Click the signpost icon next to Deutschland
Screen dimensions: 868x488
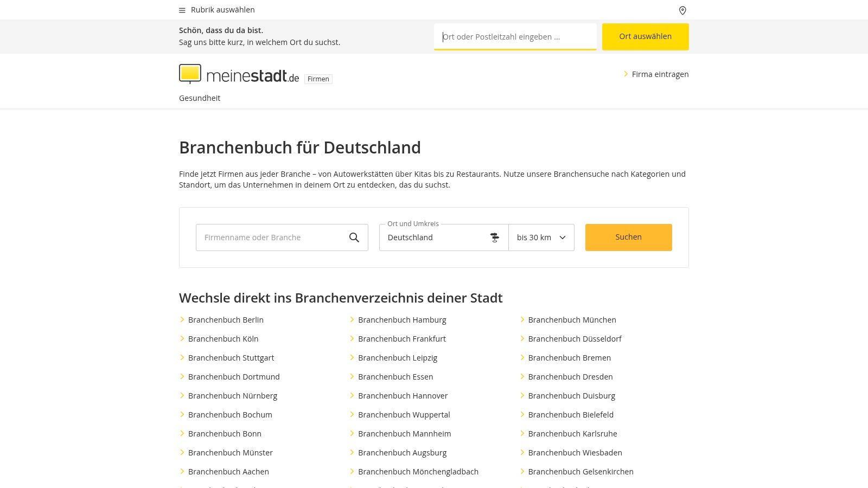[x=494, y=237]
